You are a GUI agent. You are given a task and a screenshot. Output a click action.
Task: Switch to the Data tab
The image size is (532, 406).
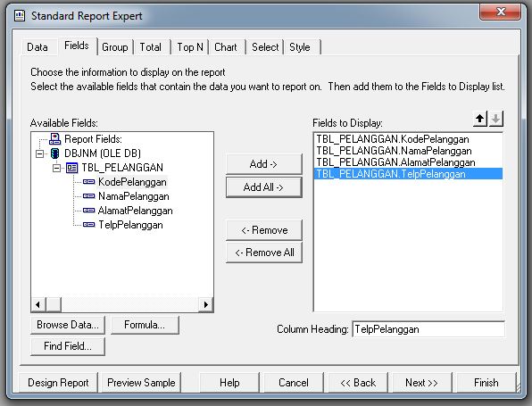click(37, 47)
